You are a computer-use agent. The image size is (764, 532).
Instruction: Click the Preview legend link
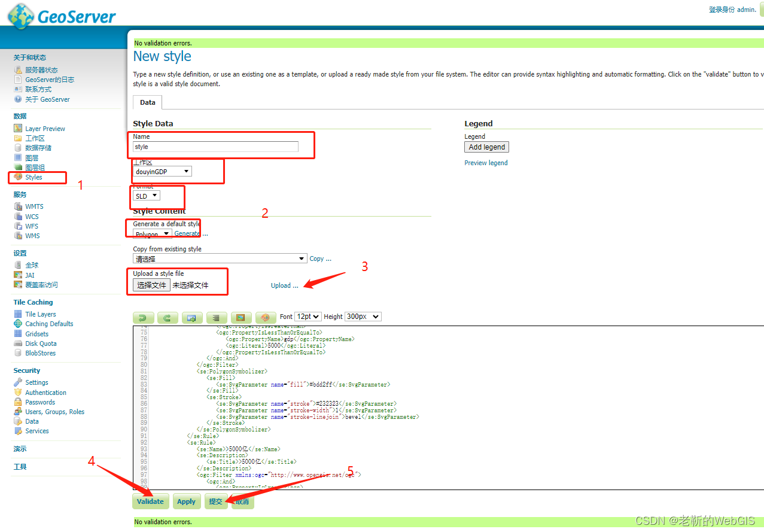coord(486,162)
